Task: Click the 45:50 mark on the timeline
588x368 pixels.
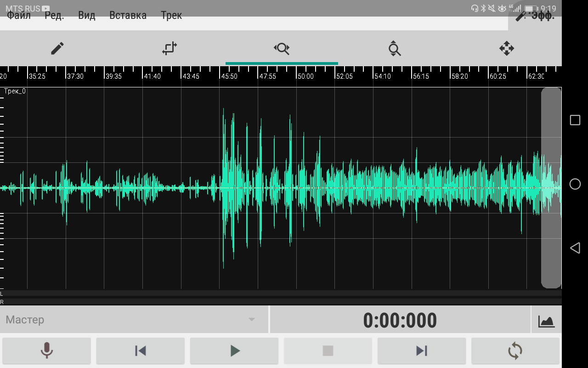Action: (x=229, y=76)
